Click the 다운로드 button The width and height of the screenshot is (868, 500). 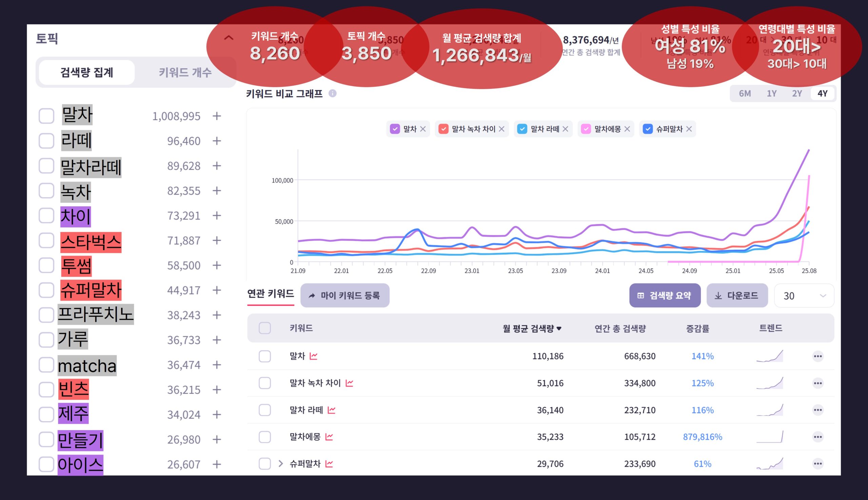click(x=737, y=295)
